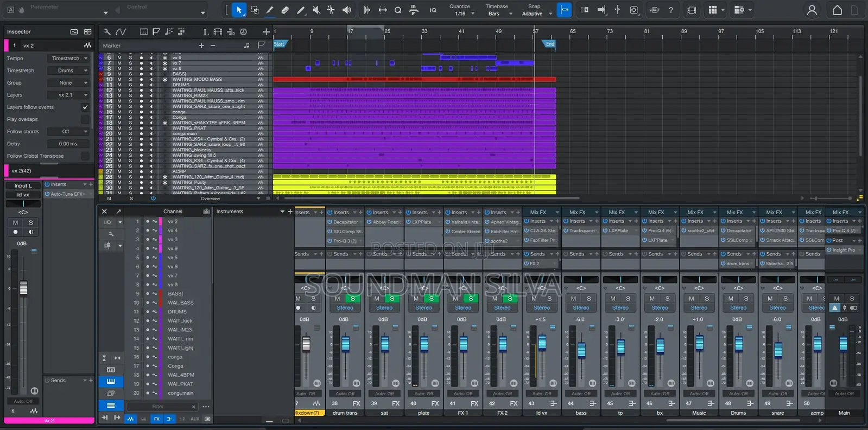Toggle Layers follow events checkbox
The height and width of the screenshot is (430, 868).
85,107
